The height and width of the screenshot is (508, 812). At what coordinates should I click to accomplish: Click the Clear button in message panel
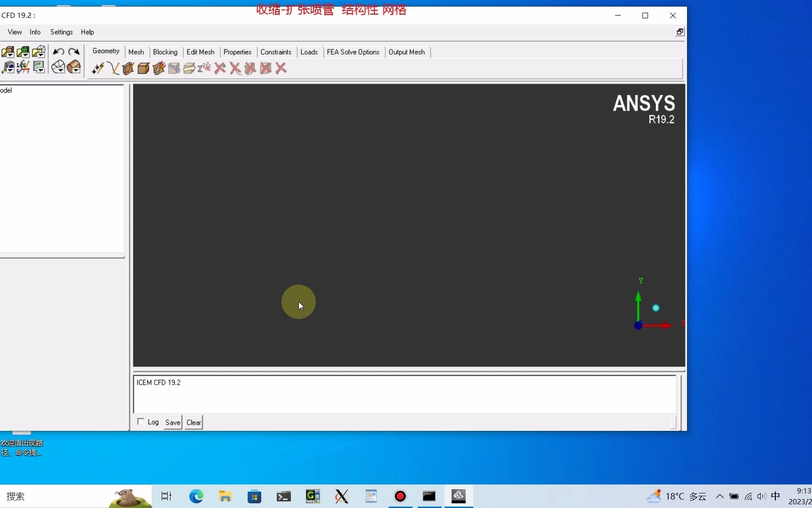click(194, 422)
